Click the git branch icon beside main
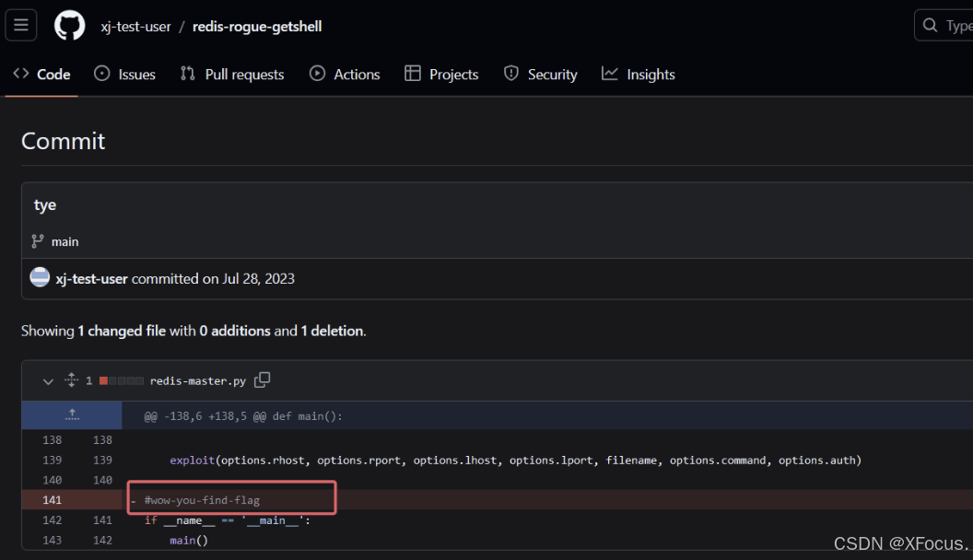Viewport: 973px width, 560px height. [x=38, y=241]
